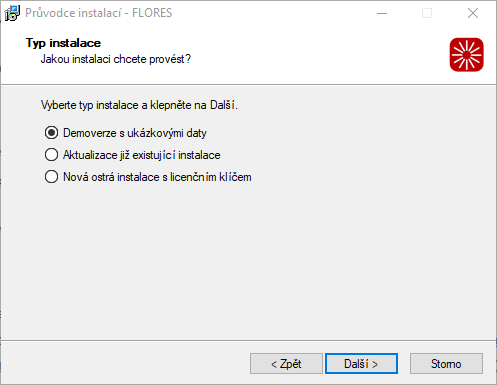This screenshot has width=497, height=385.
Task: Click the "Aktualizace již existující instalace" label text
Action: click(142, 155)
